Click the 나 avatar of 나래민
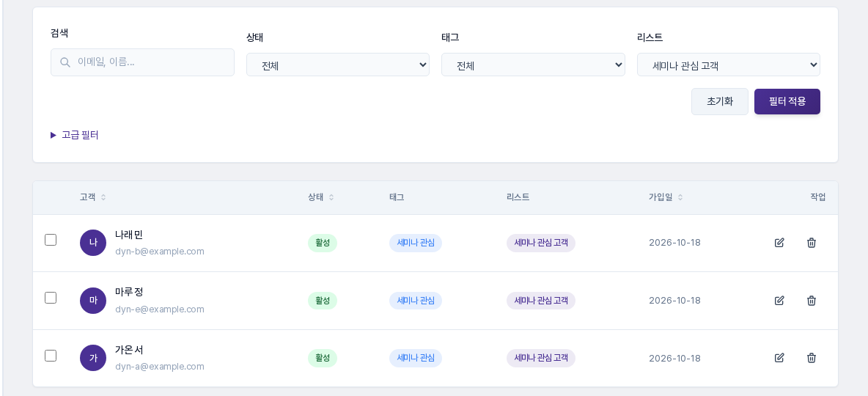 coord(93,243)
